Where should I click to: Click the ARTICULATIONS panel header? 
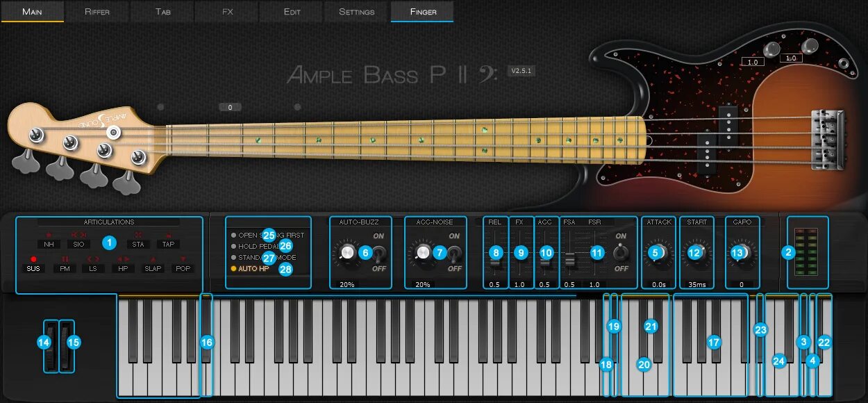(x=109, y=222)
